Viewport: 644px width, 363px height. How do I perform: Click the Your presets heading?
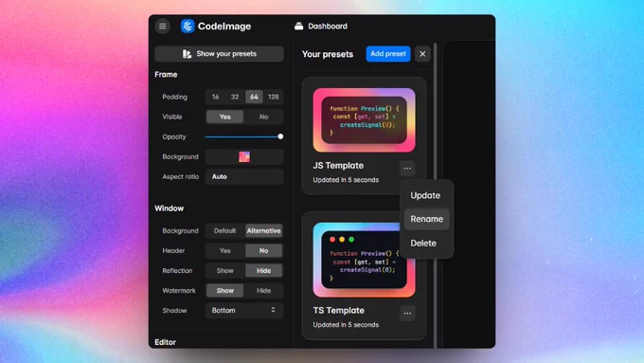[328, 54]
